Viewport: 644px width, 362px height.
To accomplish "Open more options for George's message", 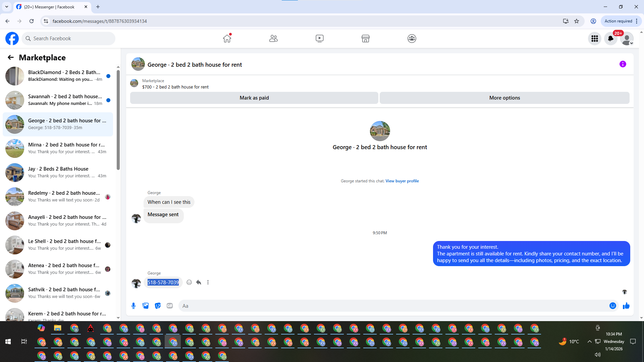I will pos(208,282).
